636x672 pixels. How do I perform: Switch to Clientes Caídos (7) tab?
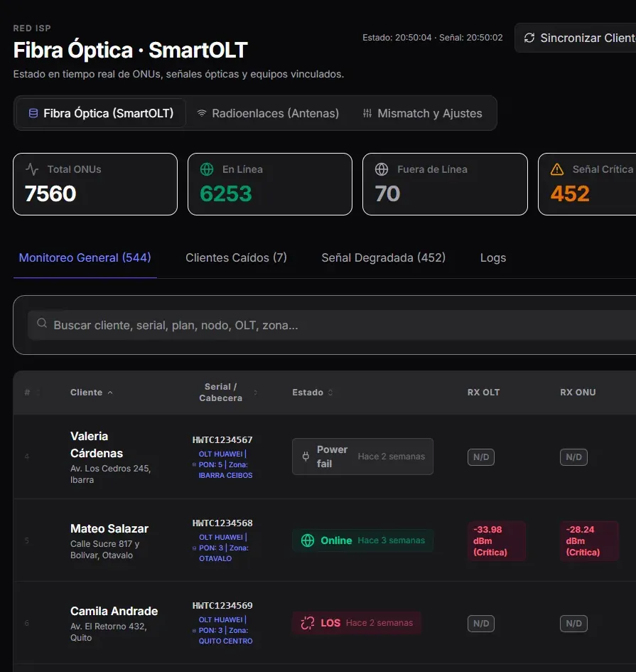pos(236,257)
